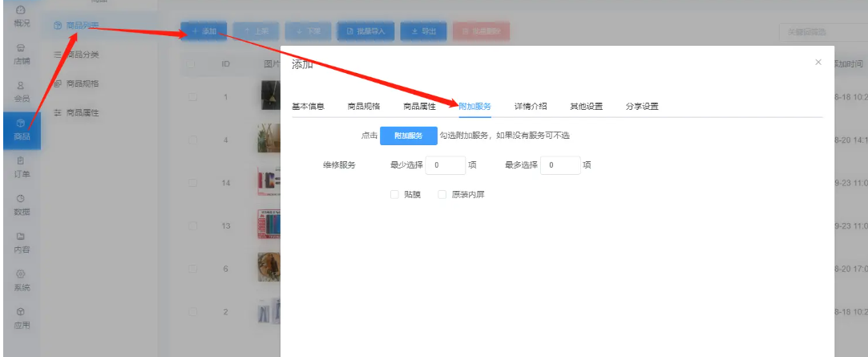
Task: Click the 上架 button
Action: (x=255, y=31)
